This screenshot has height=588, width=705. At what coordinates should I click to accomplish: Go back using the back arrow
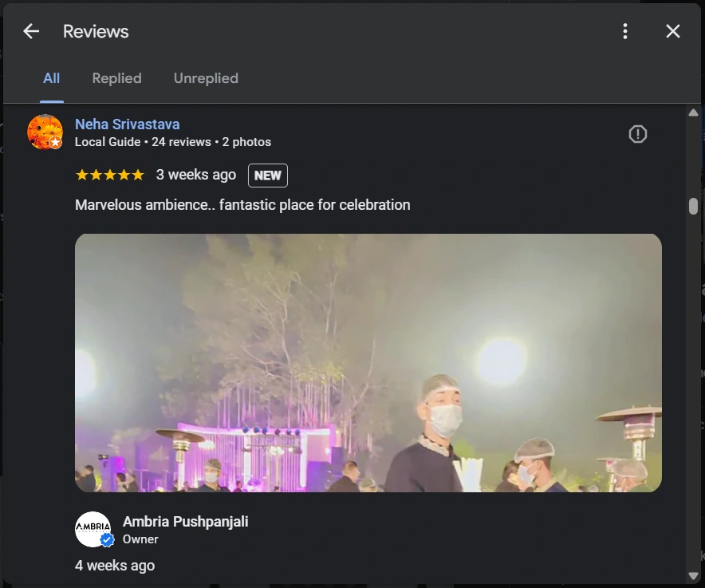tap(31, 31)
